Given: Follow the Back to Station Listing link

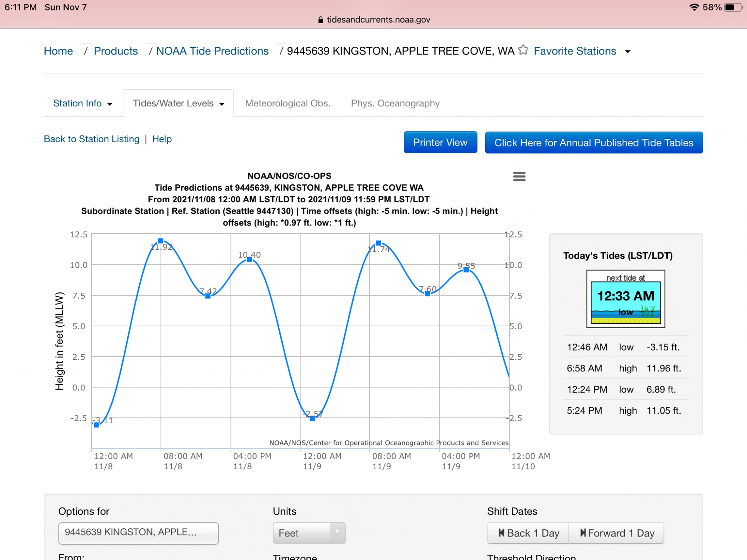Looking at the screenshot, I should point(92,139).
